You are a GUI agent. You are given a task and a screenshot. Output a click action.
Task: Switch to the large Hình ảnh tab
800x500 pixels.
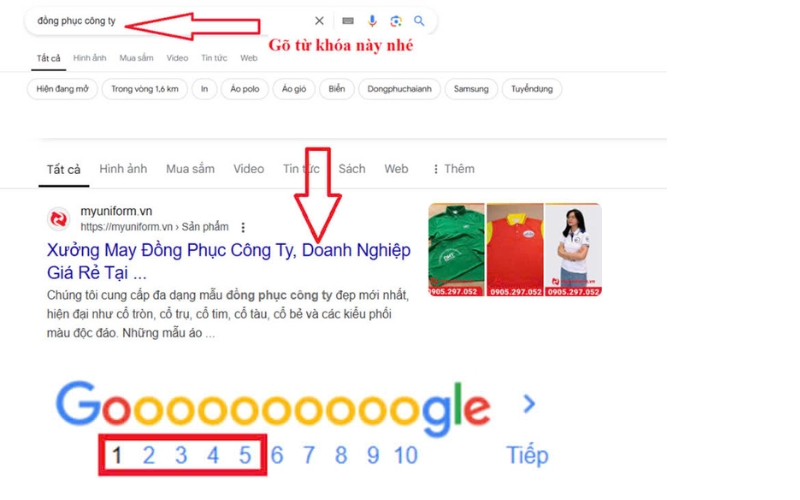click(x=123, y=169)
